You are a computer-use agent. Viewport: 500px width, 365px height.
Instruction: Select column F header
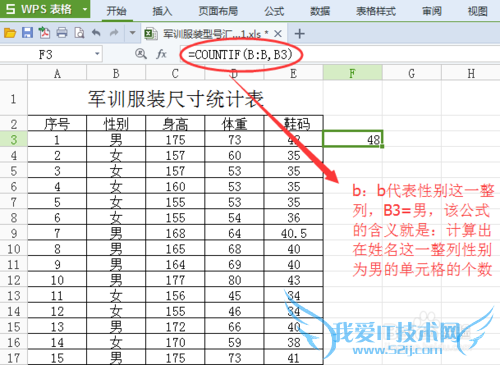352,73
